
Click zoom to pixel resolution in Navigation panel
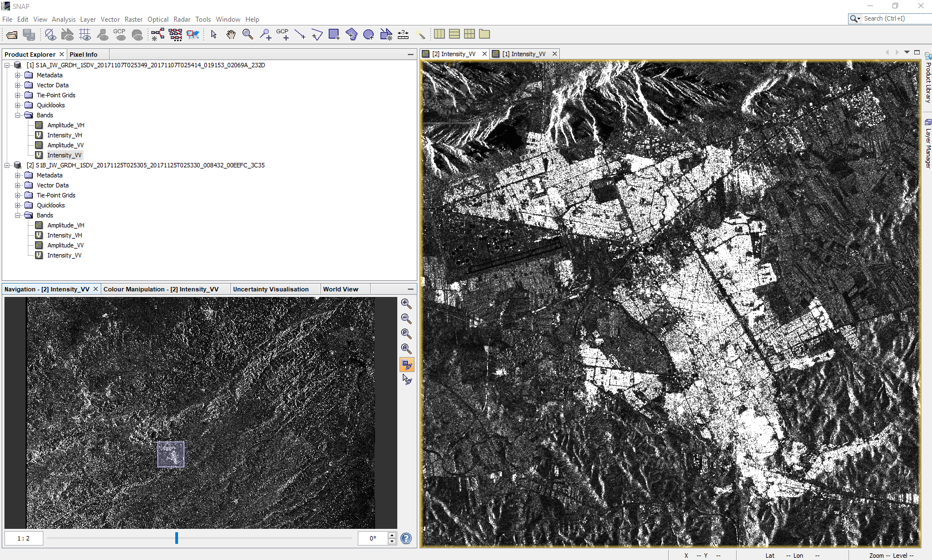pyautogui.click(x=406, y=334)
